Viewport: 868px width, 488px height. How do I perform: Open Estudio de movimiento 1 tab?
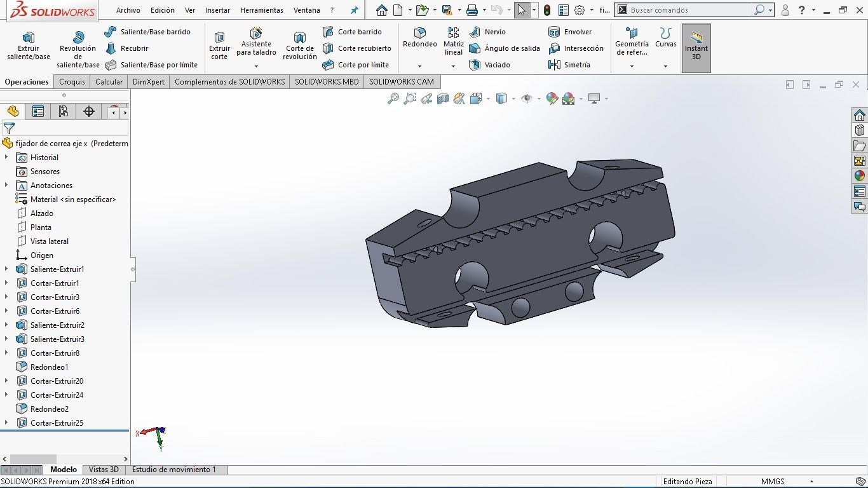tap(174, 470)
